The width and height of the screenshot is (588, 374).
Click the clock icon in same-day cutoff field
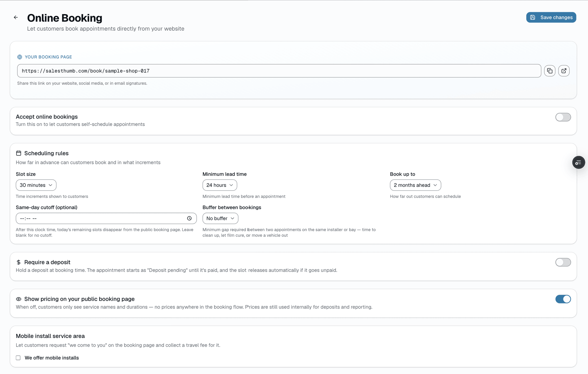click(x=189, y=218)
